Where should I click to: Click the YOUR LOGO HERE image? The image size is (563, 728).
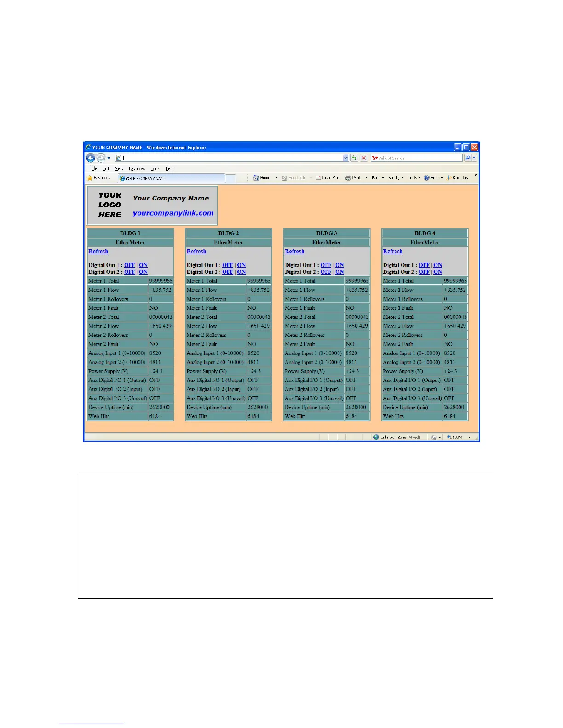(110, 205)
